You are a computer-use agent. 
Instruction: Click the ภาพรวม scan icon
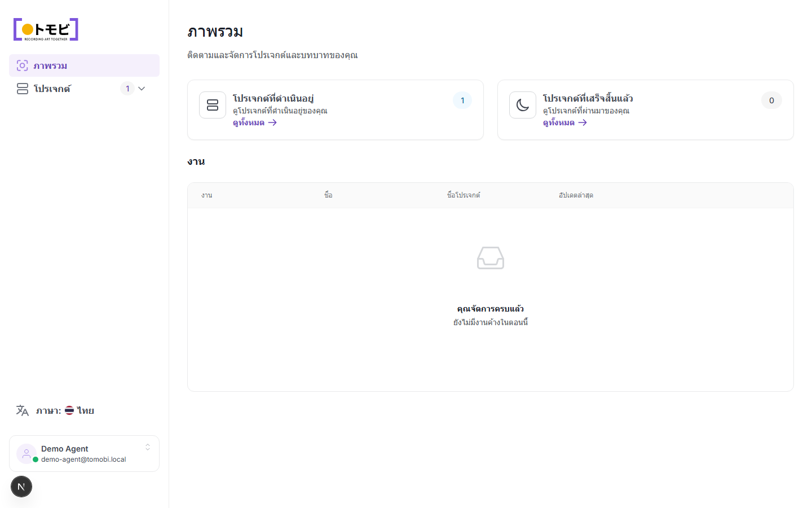[x=22, y=65]
